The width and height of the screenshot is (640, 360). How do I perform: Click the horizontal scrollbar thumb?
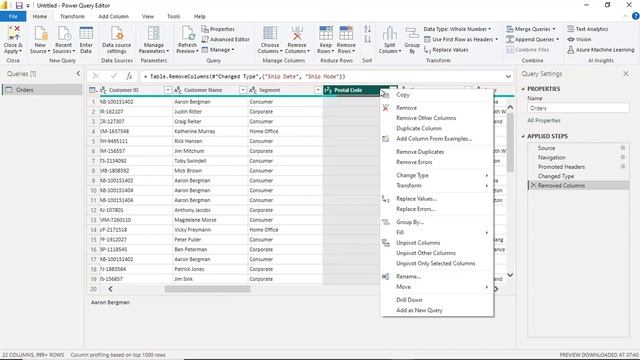[x=207, y=289]
